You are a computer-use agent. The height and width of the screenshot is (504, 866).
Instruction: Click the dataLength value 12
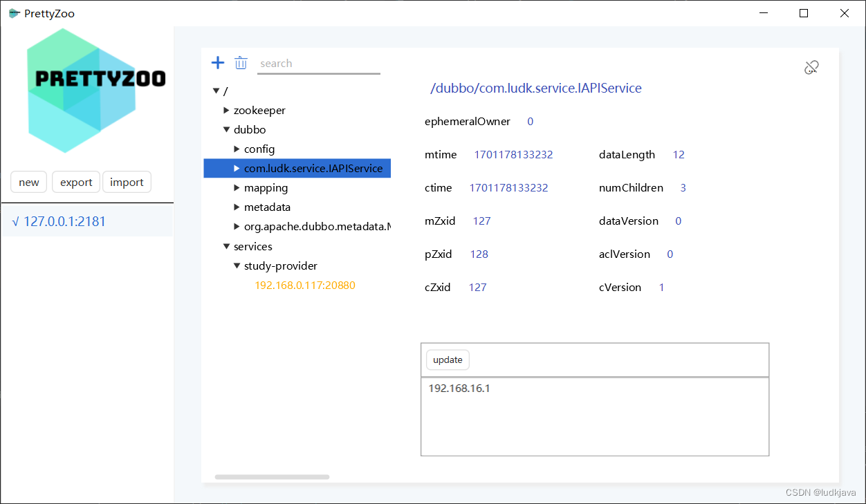pyautogui.click(x=679, y=154)
